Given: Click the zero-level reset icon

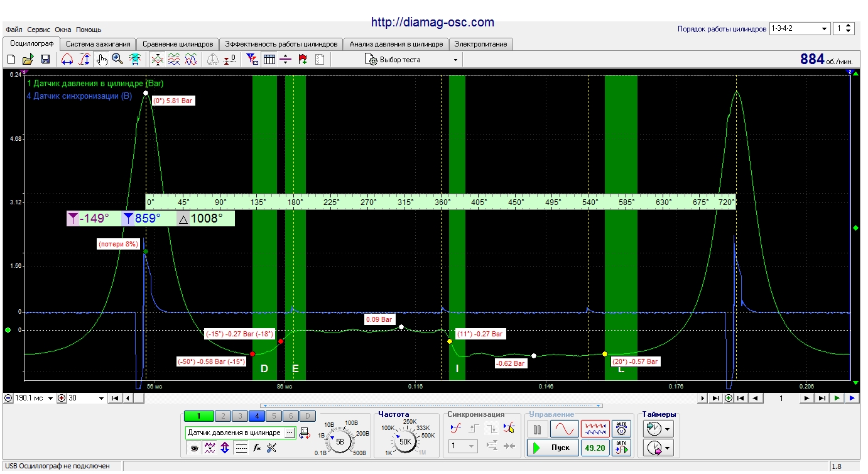Looking at the screenshot, I should pos(230,60).
